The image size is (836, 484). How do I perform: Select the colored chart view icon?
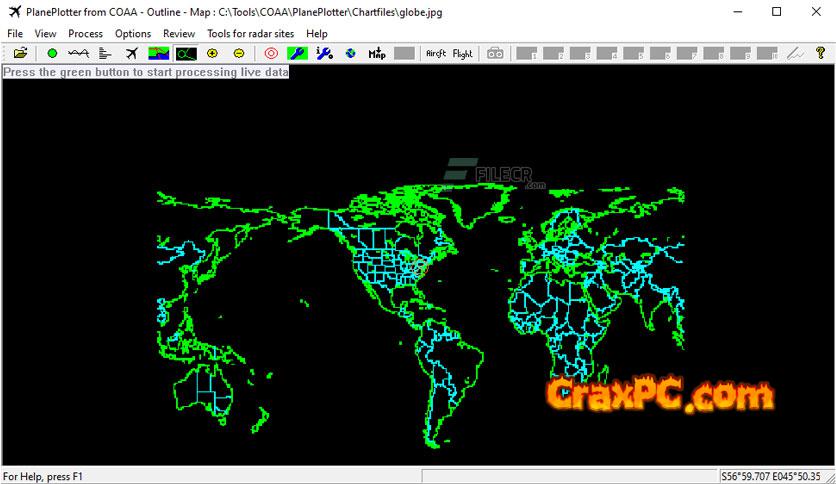click(158, 53)
